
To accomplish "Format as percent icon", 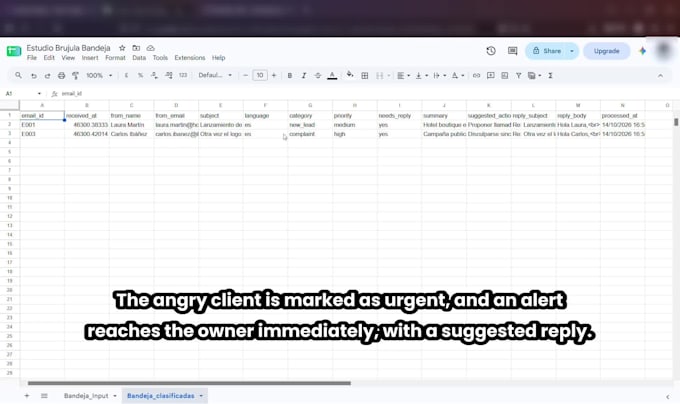I will point(140,75).
